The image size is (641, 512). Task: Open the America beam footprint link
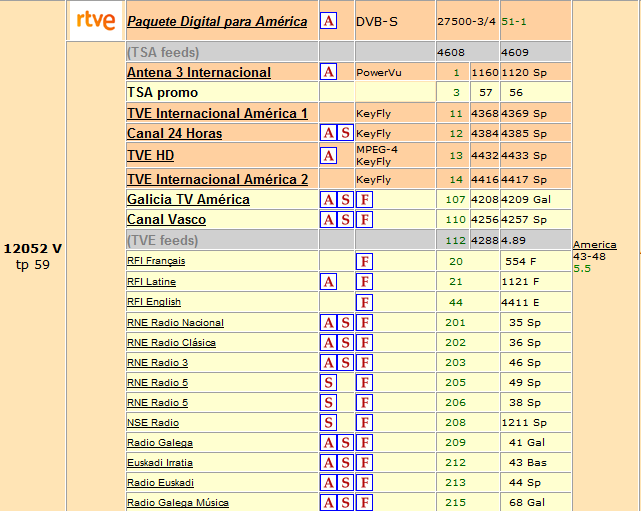point(595,245)
